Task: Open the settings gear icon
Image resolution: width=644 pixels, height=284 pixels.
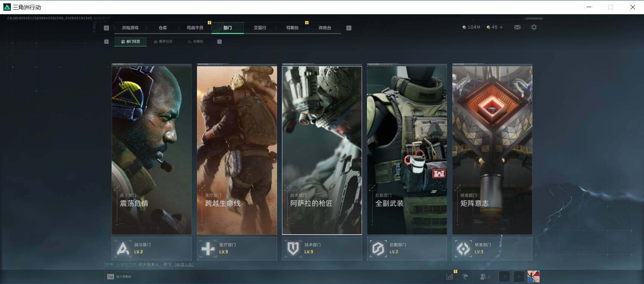Action: point(534,27)
